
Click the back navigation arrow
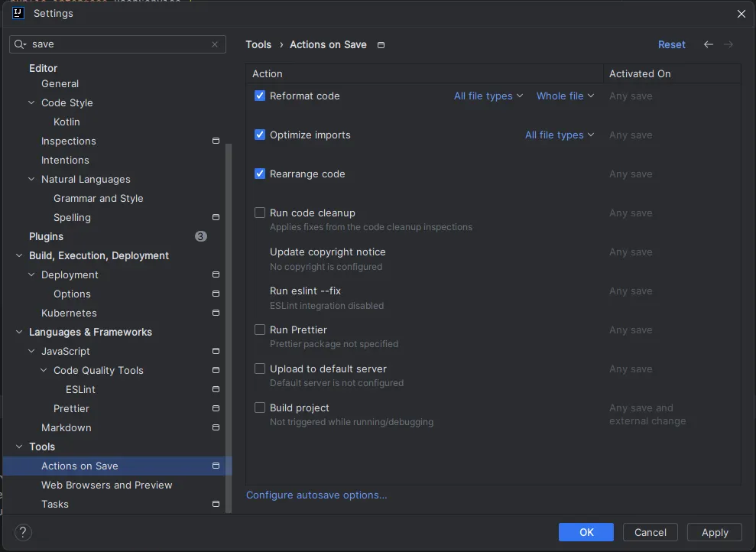[709, 44]
